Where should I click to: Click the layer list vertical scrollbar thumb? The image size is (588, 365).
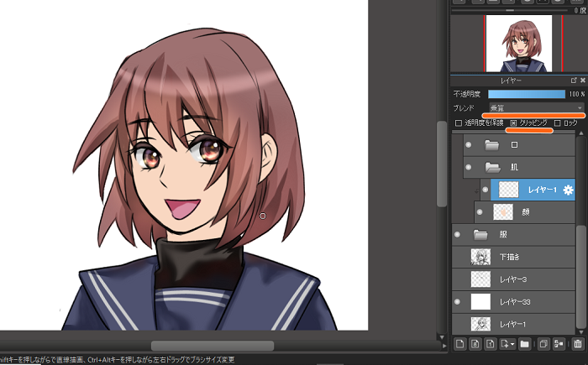pyautogui.click(x=581, y=275)
